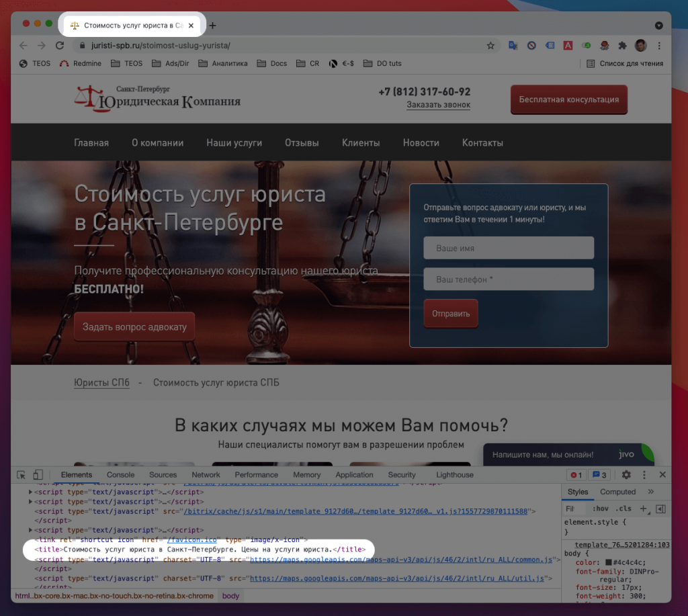Viewport: 688px width, 616px height.
Task: Click the blue blocker circle extension icon
Action: pos(531,46)
